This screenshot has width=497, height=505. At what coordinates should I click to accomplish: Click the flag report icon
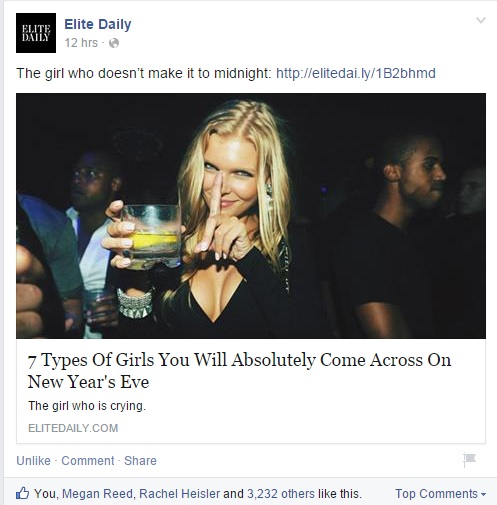(x=469, y=460)
